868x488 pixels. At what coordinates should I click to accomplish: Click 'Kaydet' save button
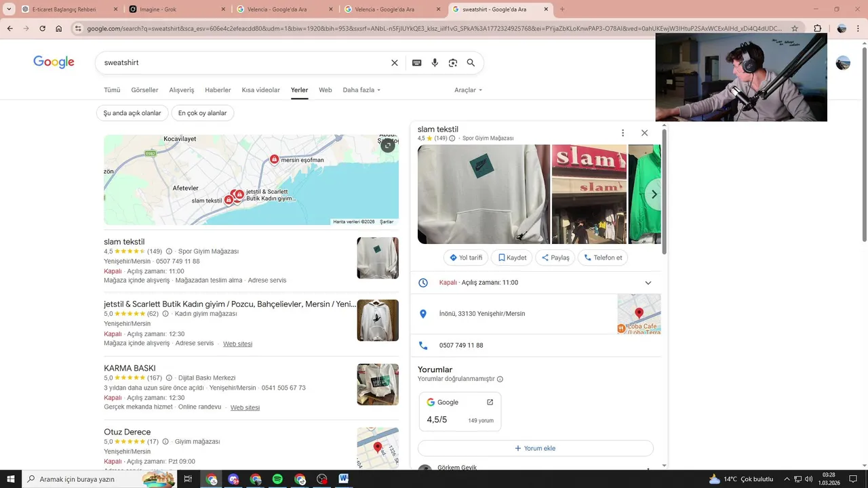click(x=512, y=258)
